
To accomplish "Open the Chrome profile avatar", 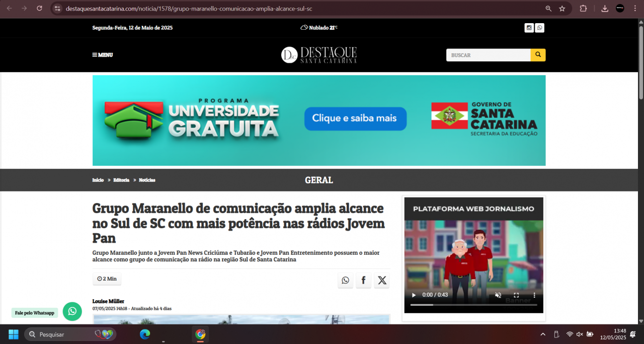I will point(620,9).
